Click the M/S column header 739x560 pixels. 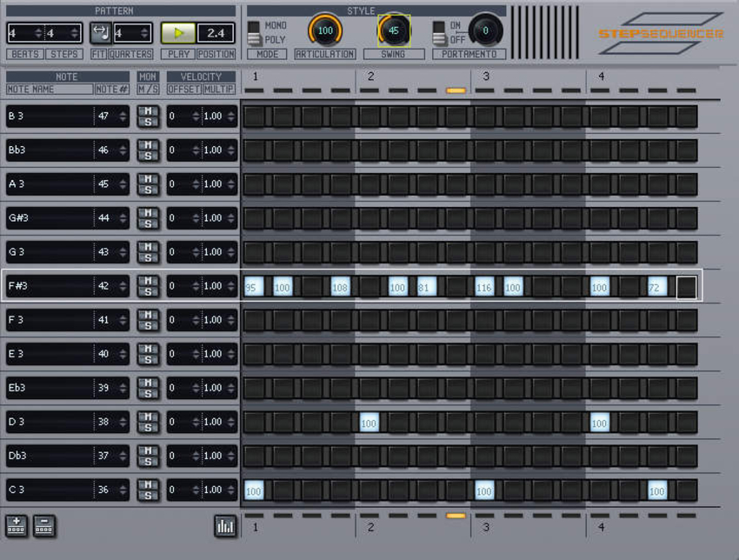pyautogui.click(x=148, y=89)
